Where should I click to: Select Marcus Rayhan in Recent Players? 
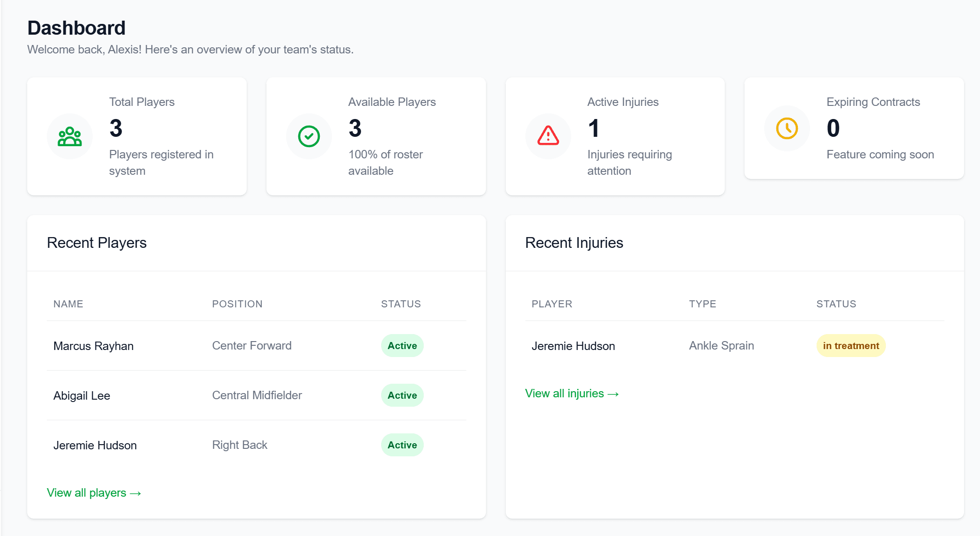(94, 346)
